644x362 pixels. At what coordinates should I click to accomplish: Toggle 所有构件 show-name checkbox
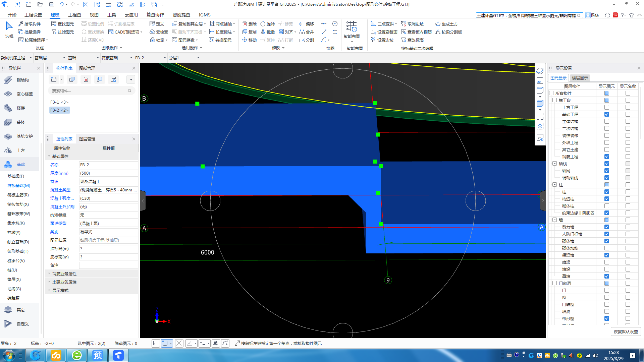pyautogui.click(x=628, y=93)
